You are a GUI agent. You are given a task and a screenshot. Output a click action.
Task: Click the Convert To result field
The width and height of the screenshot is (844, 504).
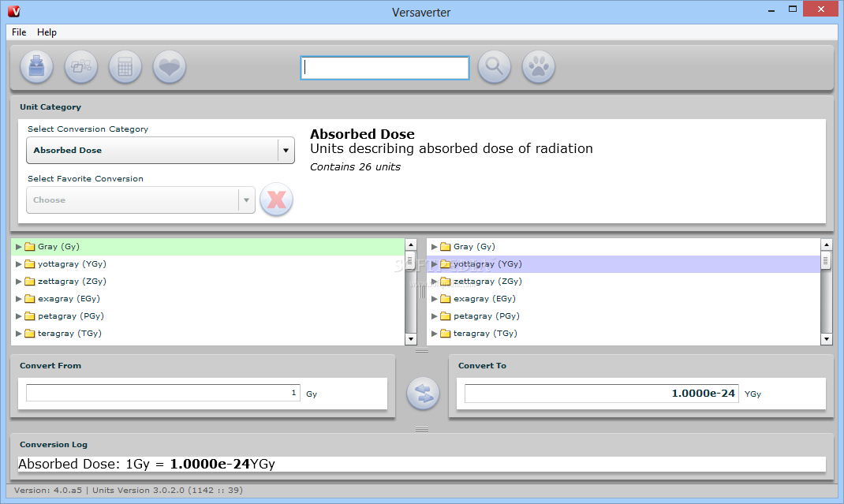tap(602, 394)
